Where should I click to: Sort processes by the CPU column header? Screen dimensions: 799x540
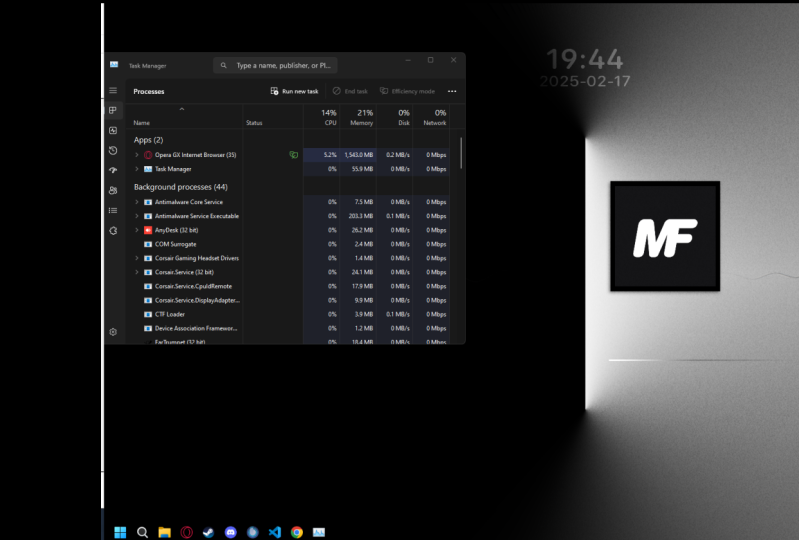click(322, 117)
